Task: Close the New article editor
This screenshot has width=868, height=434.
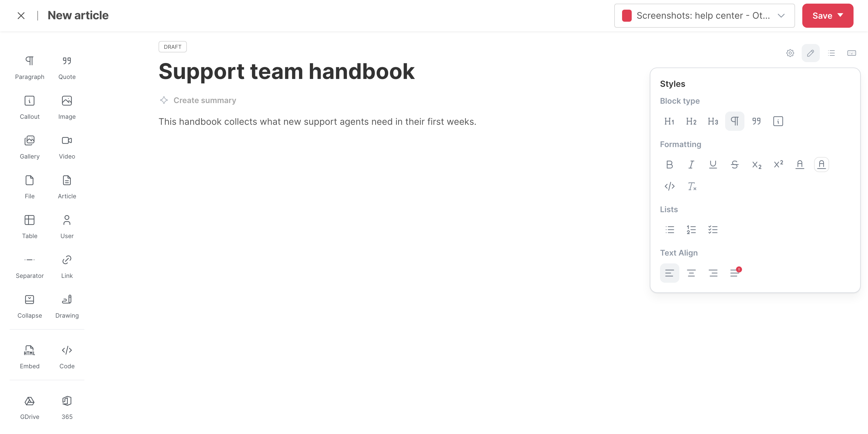Action: pos(21,15)
